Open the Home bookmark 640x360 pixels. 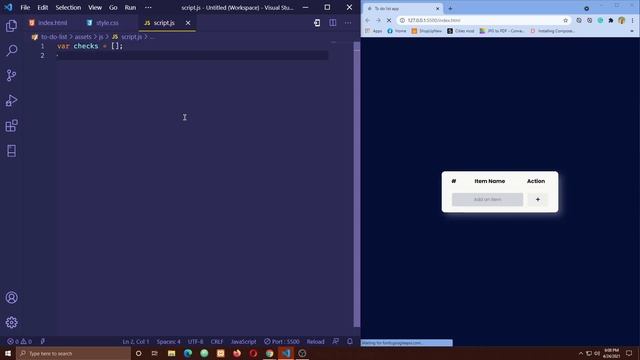tap(397, 31)
